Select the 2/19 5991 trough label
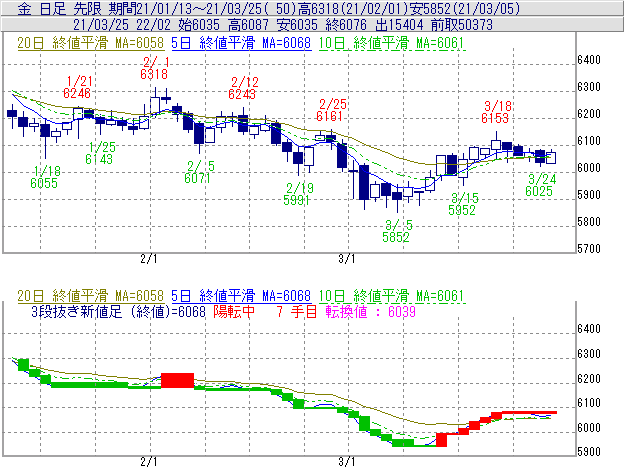 coord(299,193)
